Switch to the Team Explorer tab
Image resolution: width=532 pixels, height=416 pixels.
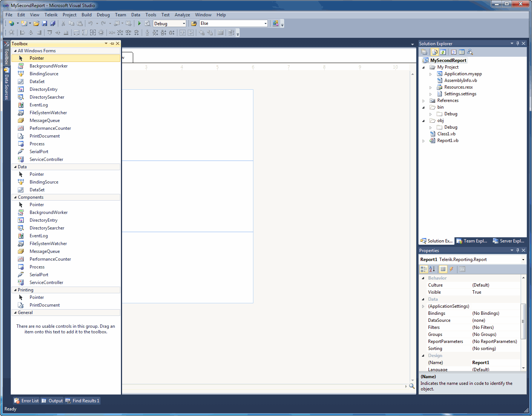coord(472,241)
